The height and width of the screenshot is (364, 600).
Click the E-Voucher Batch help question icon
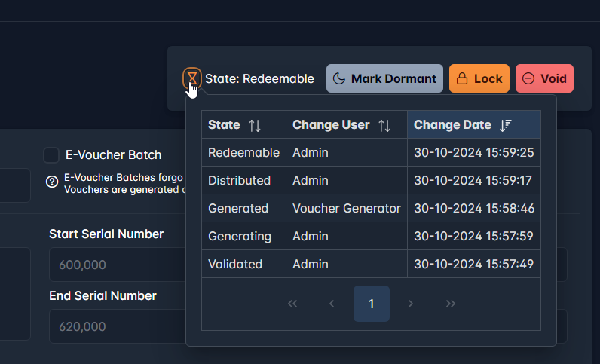52,182
